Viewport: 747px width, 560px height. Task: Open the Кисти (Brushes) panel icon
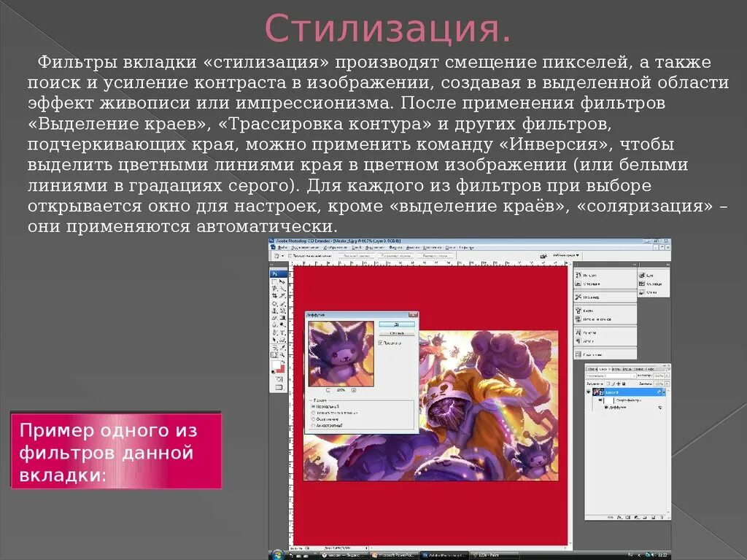(578, 311)
